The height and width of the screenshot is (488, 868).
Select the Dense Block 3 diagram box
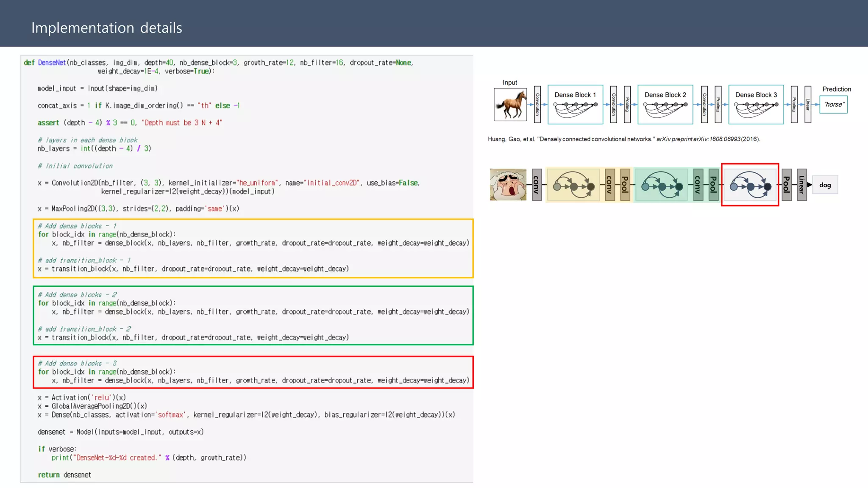tap(756, 104)
